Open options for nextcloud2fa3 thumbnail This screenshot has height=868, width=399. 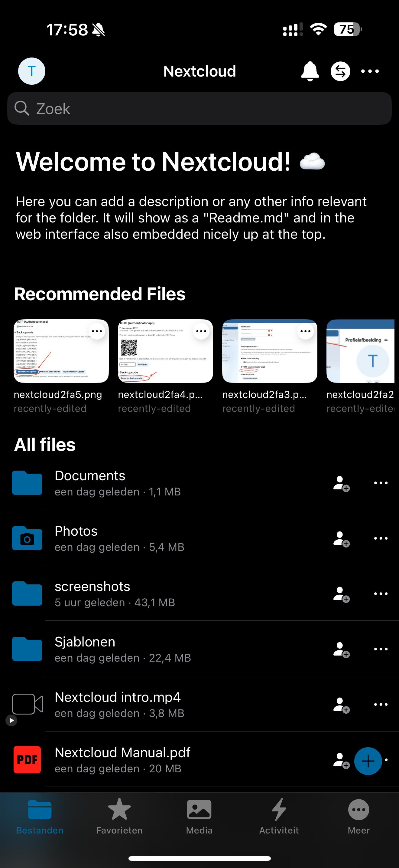pos(306,331)
